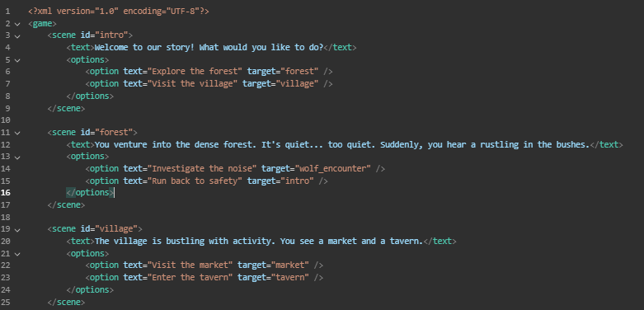Click the village bustling activity text
The image size is (644, 310).
pyautogui.click(x=259, y=241)
